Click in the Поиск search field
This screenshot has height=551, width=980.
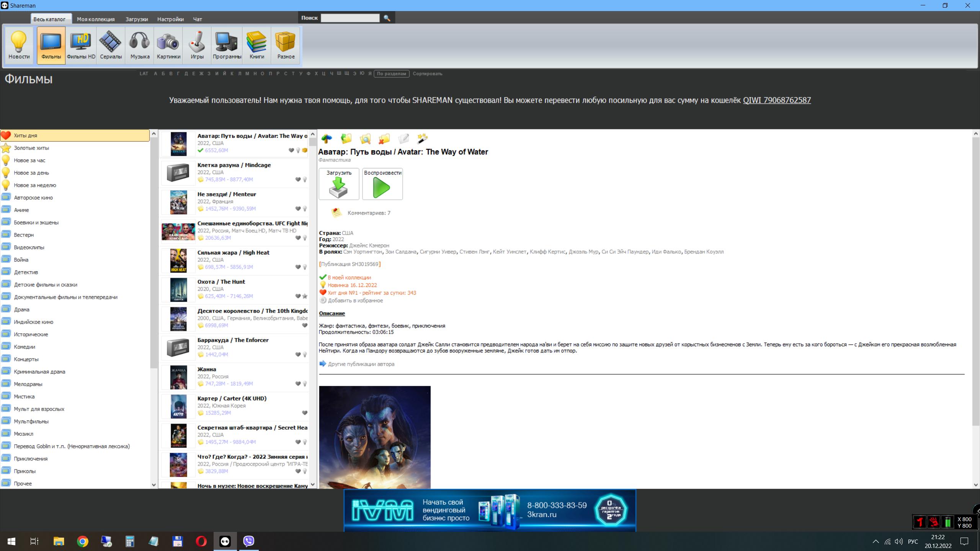point(350,18)
